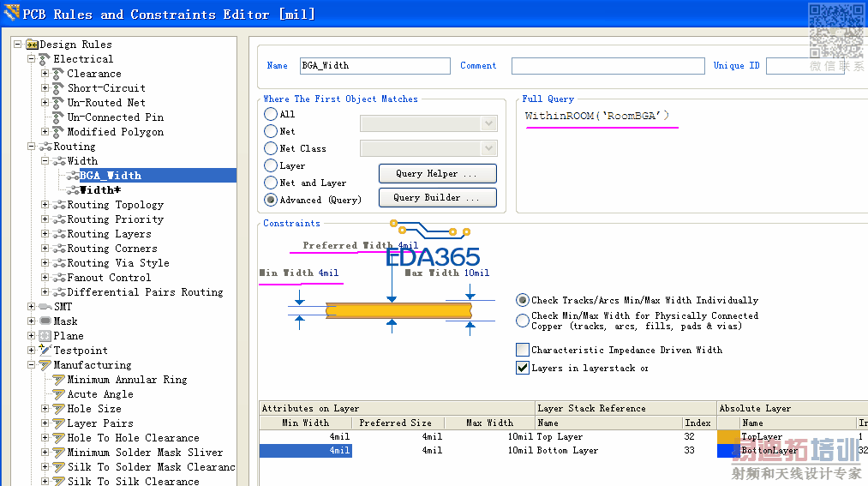The height and width of the screenshot is (486, 868).
Task: Collapse the Design Rules root node
Action: [x=18, y=45]
